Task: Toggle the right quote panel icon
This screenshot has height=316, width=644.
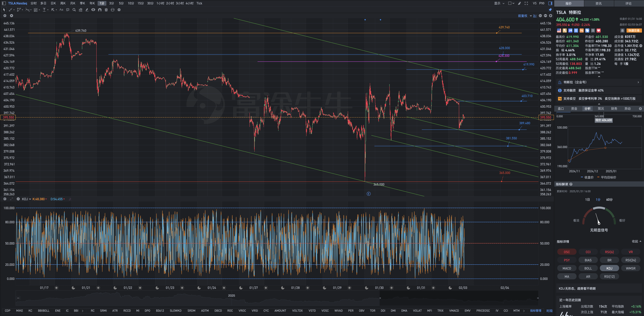Action: click(x=550, y=3)
